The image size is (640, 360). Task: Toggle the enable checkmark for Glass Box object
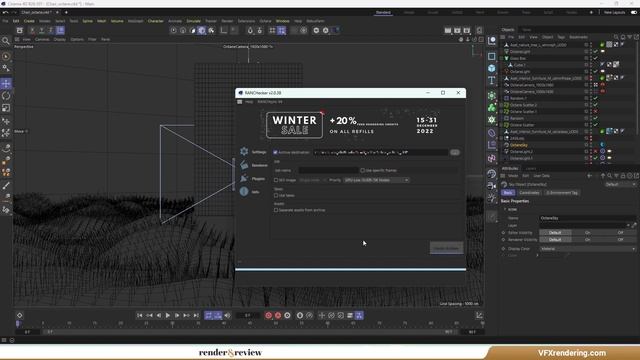(x=596, y=58)
